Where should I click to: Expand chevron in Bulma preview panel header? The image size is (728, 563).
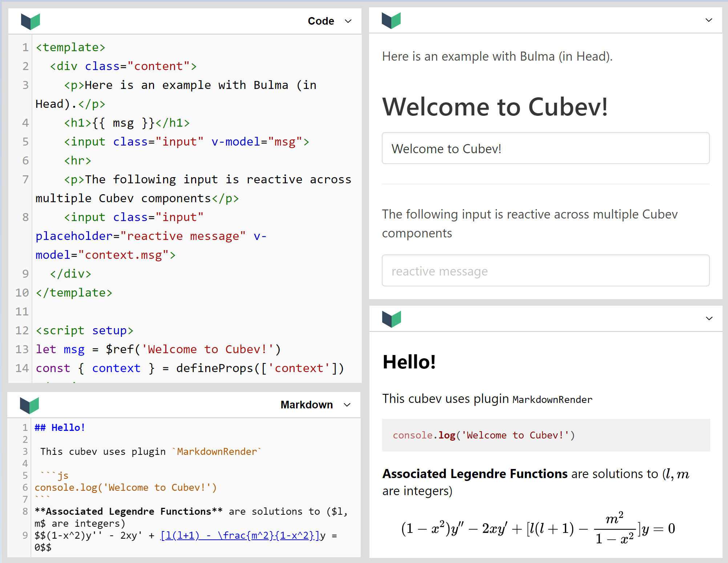click(708, 20)
